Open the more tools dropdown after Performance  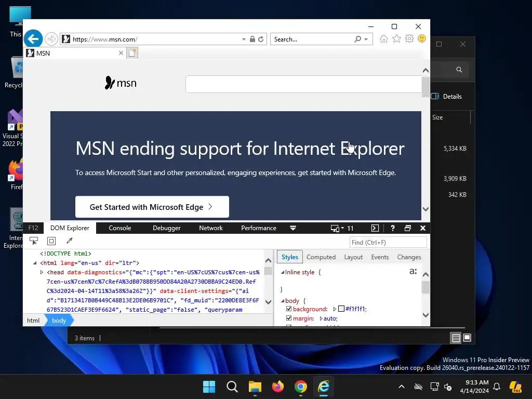(x=293, y=228)
